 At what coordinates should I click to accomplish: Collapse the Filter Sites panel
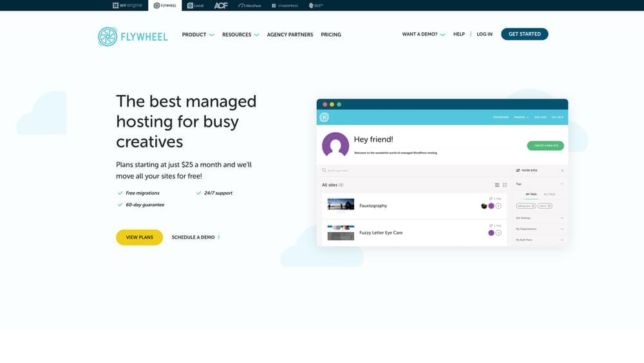pyautogui.click(x=562, y=171)
